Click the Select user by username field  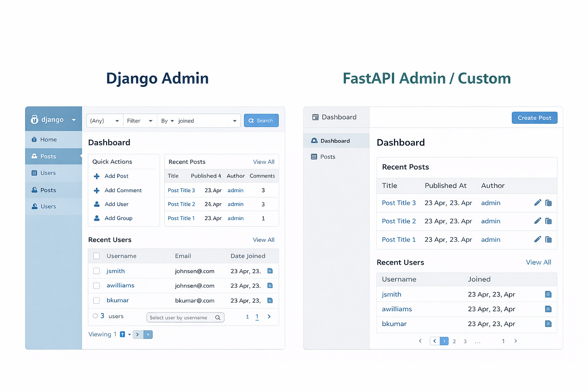click(x=186, y=318)
